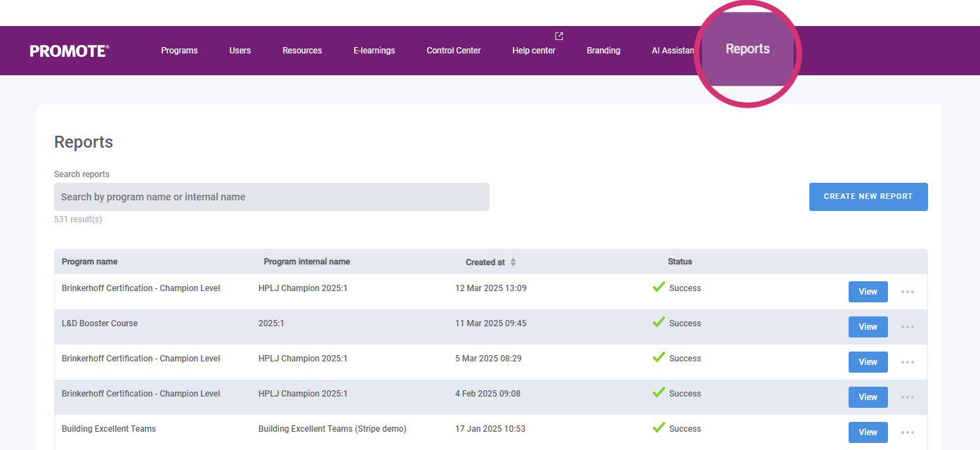Open more options for the 12 Mar 2025 report
This screenshot has width=980, height=450.
[908, 292]
